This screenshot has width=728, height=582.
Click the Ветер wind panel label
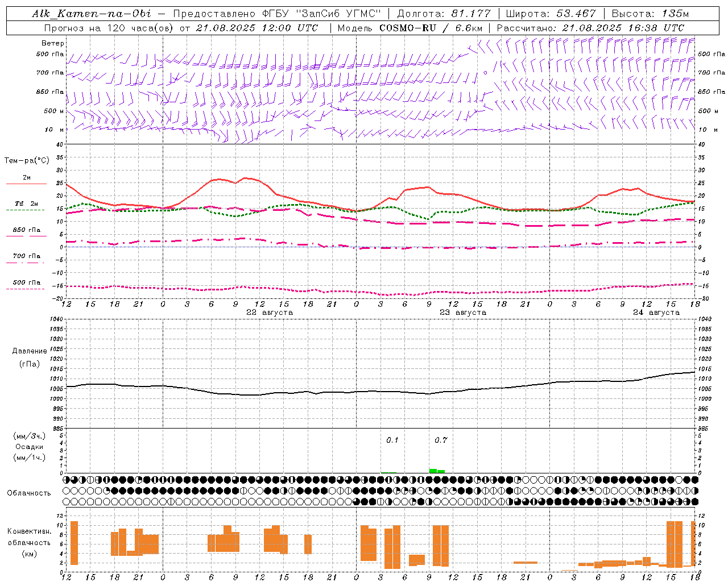tap(53, 43)
